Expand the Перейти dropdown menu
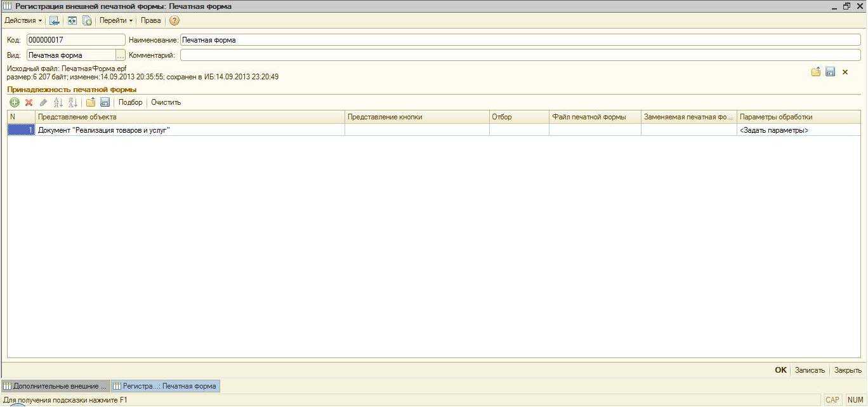This screenshot has height=407, width=868. tap(115, 21)
